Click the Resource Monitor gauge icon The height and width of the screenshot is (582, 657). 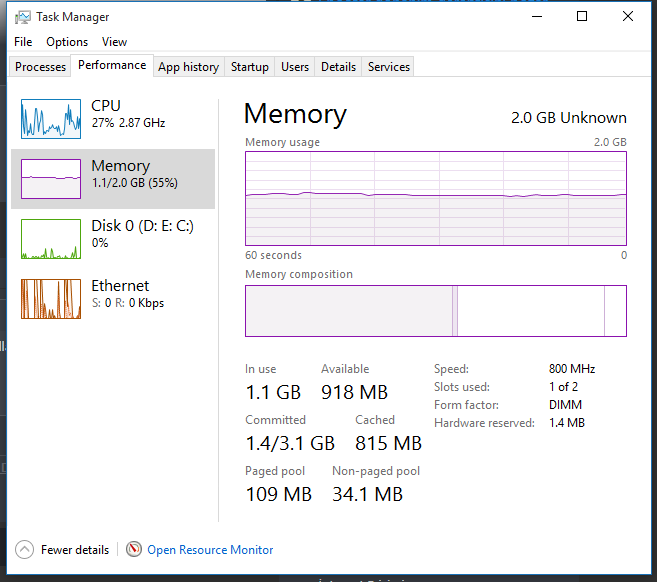[x=133, y=550]
